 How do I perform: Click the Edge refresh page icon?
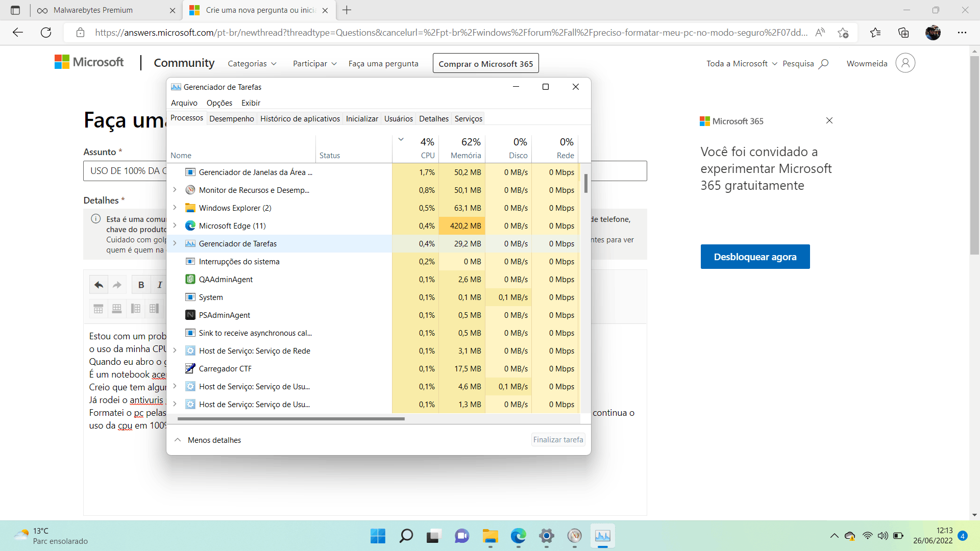[x=46, y=33]
